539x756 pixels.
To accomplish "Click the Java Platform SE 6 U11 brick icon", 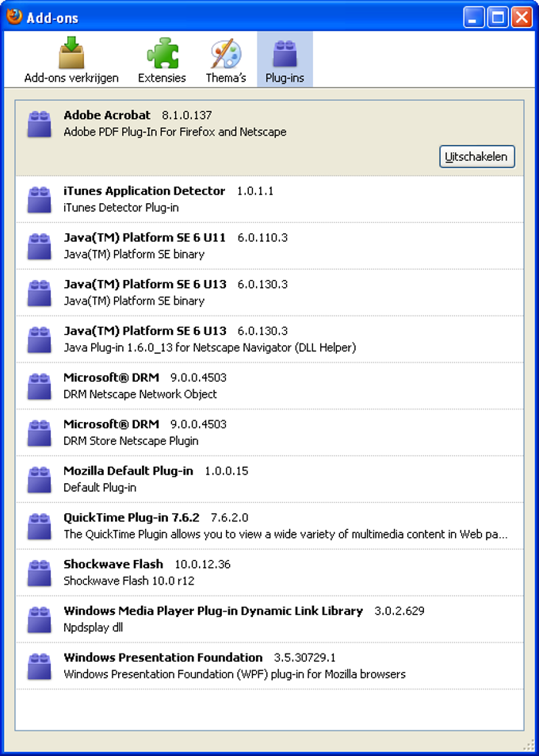I will [x=40, y=247].
